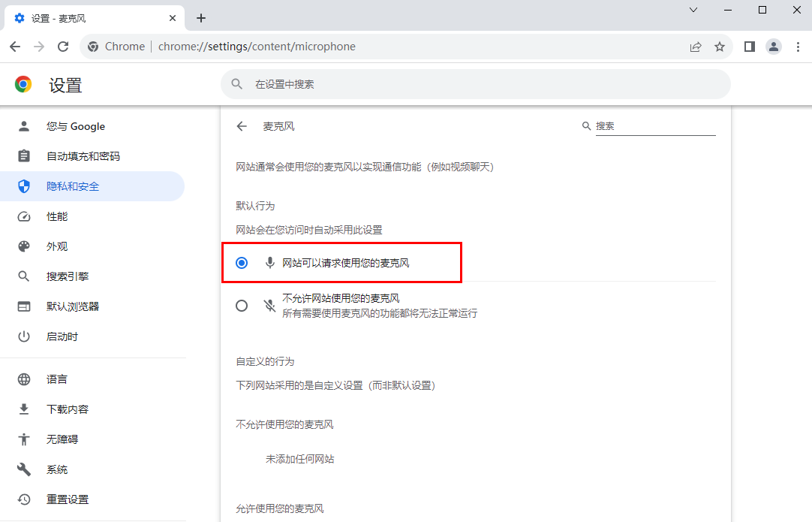This screenshot has height=522, width=812.
Task: Reload the settings page
Action: 63,47
